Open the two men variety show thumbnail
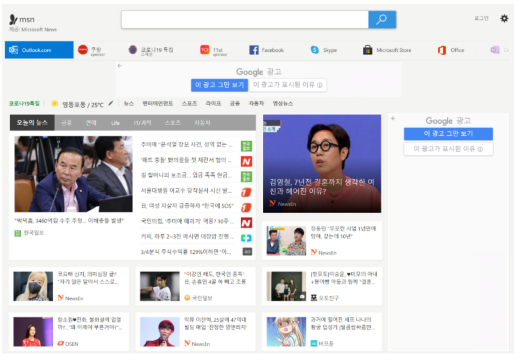The height and width of the screenshot is (360, 517). click(286, 241)
